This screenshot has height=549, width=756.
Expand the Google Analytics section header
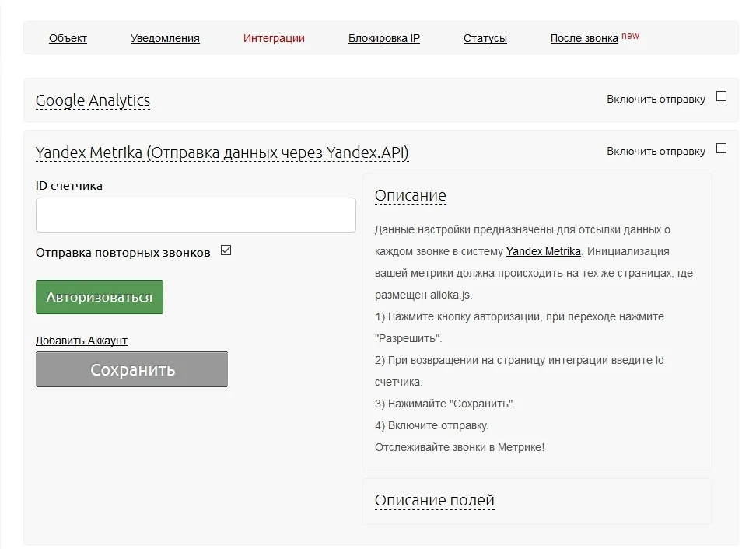click(x=93, y=100)
